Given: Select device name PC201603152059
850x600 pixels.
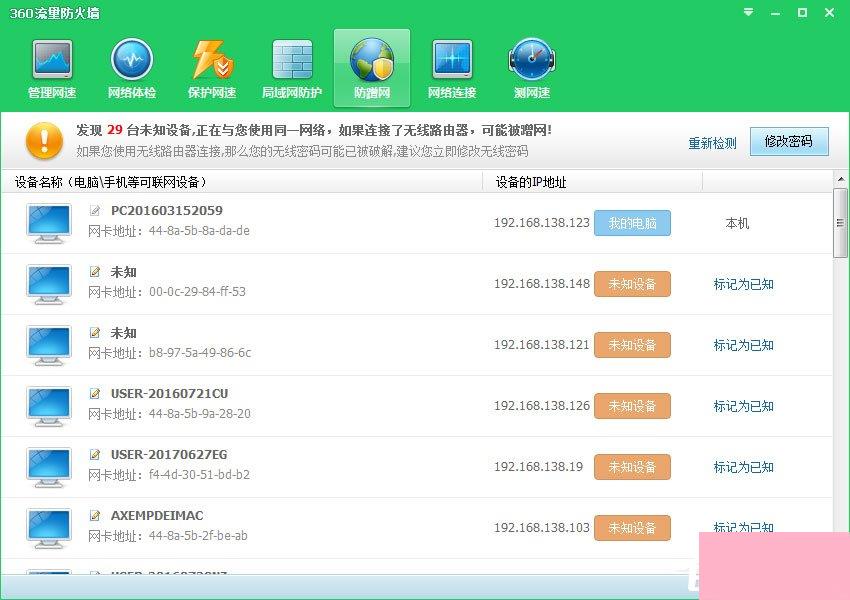Looking at the screenshot, I should coord(166,210).
